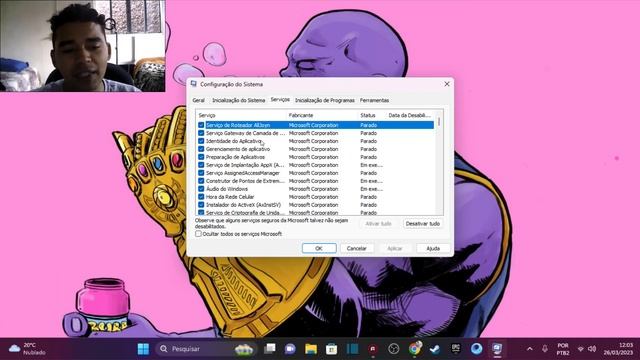
Task: Open Task View from the taskbar
Action: tap(270, 349)
